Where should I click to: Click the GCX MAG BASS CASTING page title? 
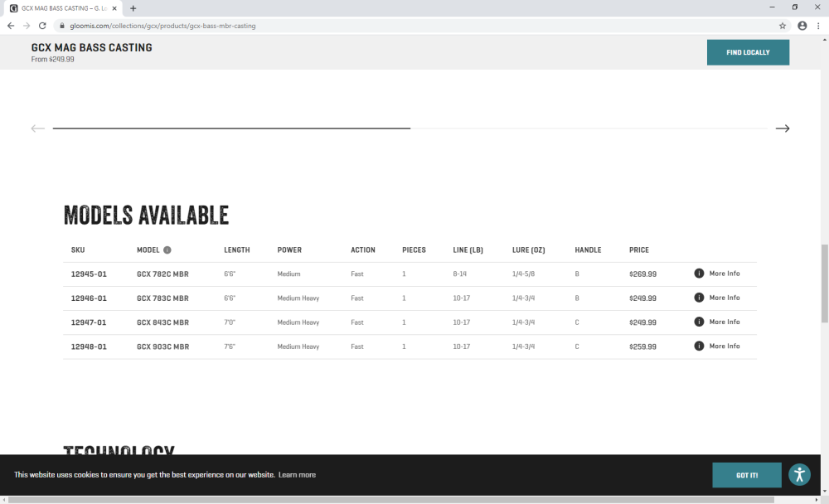click(91, 47)
